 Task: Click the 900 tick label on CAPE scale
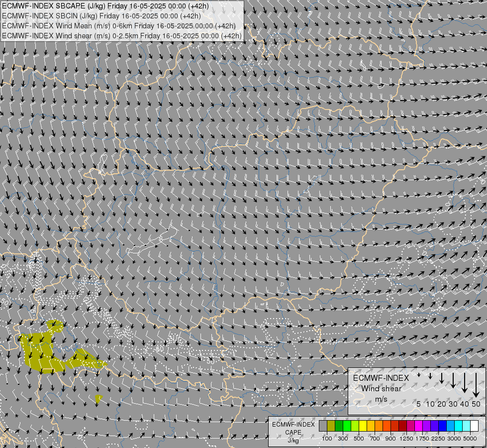pyautogui.click(x=390, y=439)
